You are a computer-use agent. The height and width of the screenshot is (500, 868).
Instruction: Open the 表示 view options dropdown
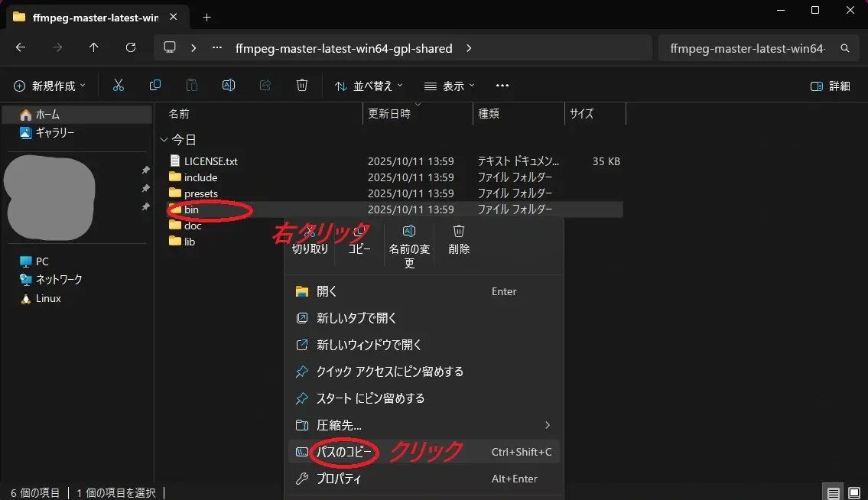coord(446,86)
